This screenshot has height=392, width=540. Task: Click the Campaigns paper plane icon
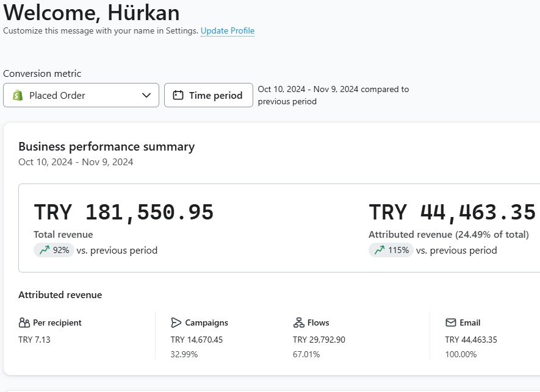(176, 323)
